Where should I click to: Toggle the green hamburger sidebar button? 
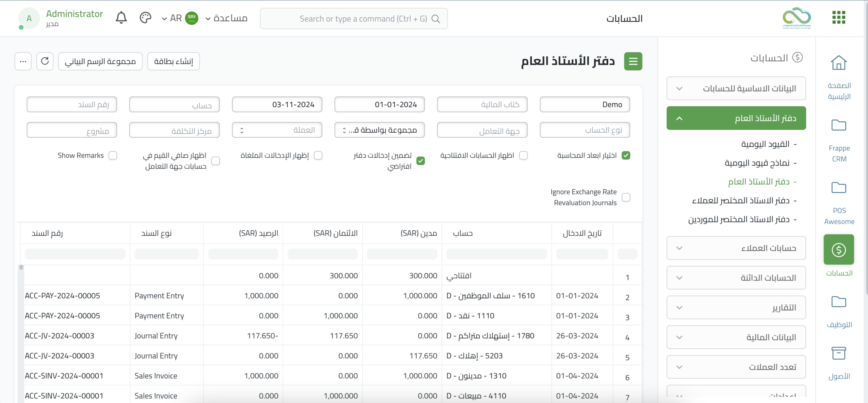click(x=633, y=61)
